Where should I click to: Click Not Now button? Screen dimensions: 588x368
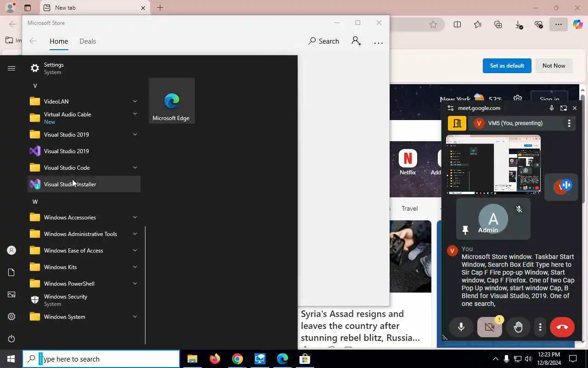(x=554, y=65)
